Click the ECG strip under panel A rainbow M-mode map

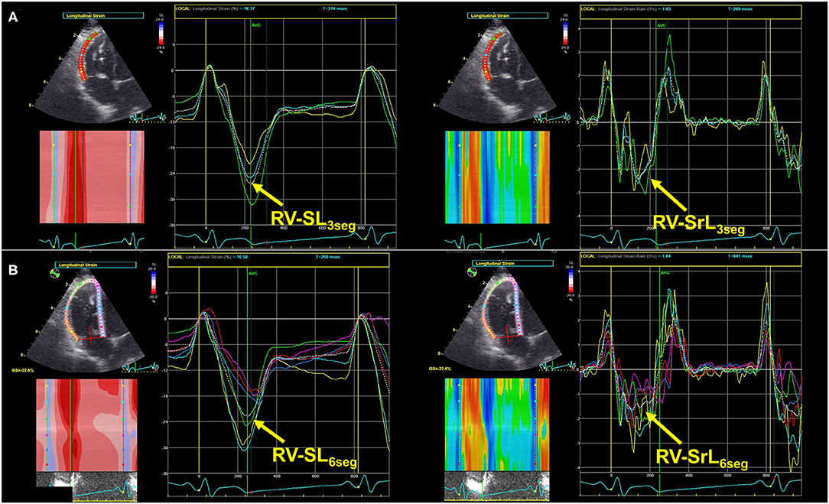tap(497, 239)
